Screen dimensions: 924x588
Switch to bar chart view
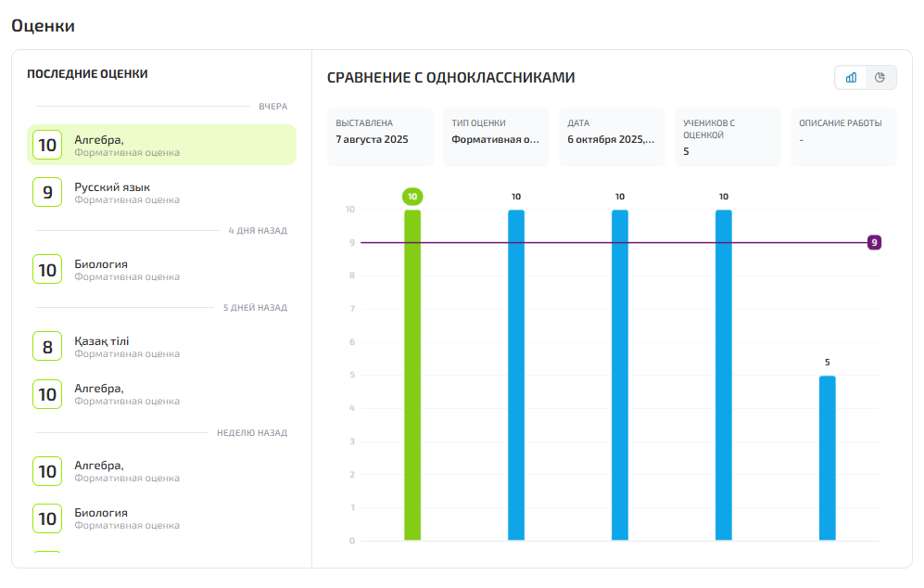851,78
